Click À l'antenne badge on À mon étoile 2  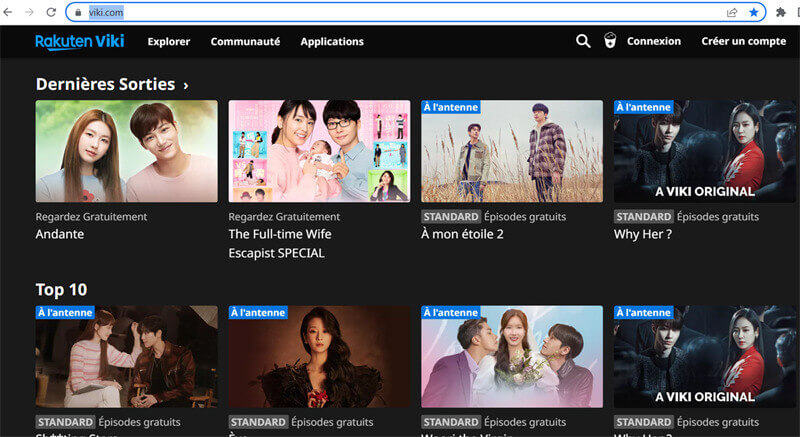pos(451,107)
